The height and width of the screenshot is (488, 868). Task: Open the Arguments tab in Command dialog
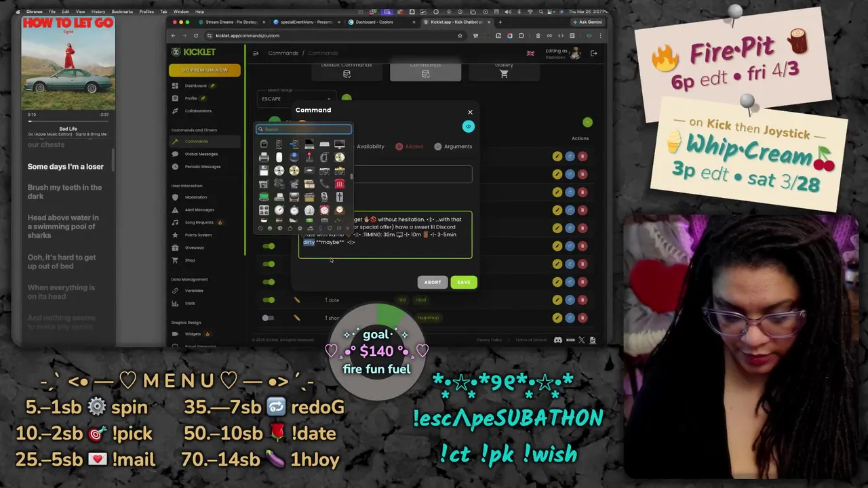click(453, 146)
